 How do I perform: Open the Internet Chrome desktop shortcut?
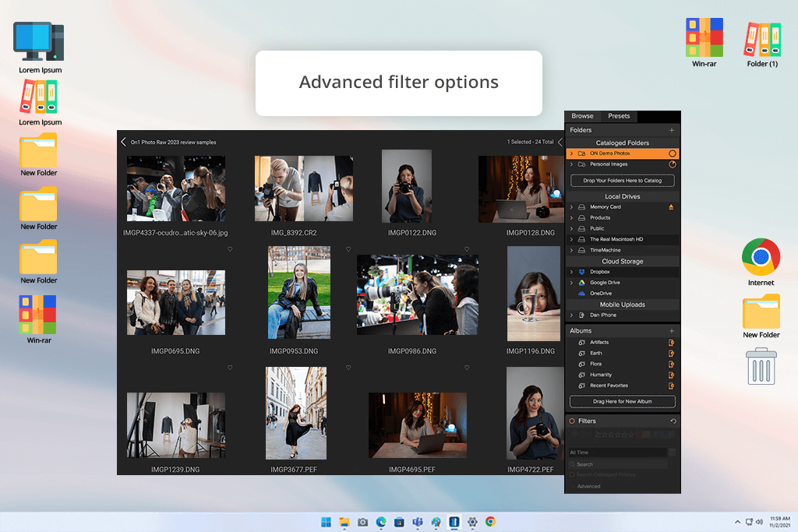click(761, 262)
